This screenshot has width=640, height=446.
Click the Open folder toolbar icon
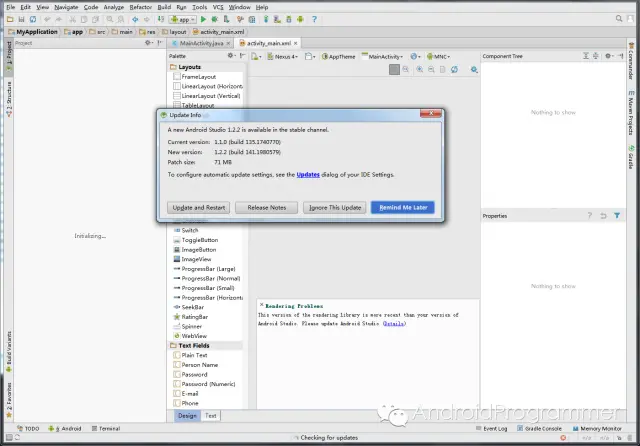coord(10,19)
